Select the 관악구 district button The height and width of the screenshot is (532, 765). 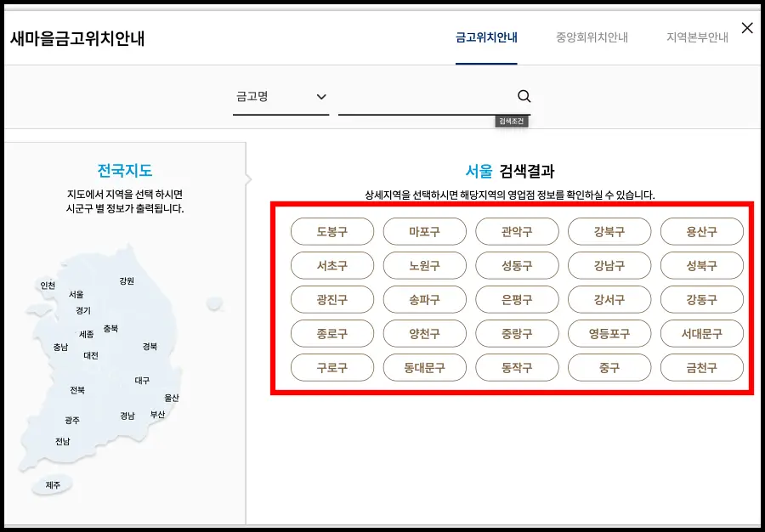pos(517,232)
